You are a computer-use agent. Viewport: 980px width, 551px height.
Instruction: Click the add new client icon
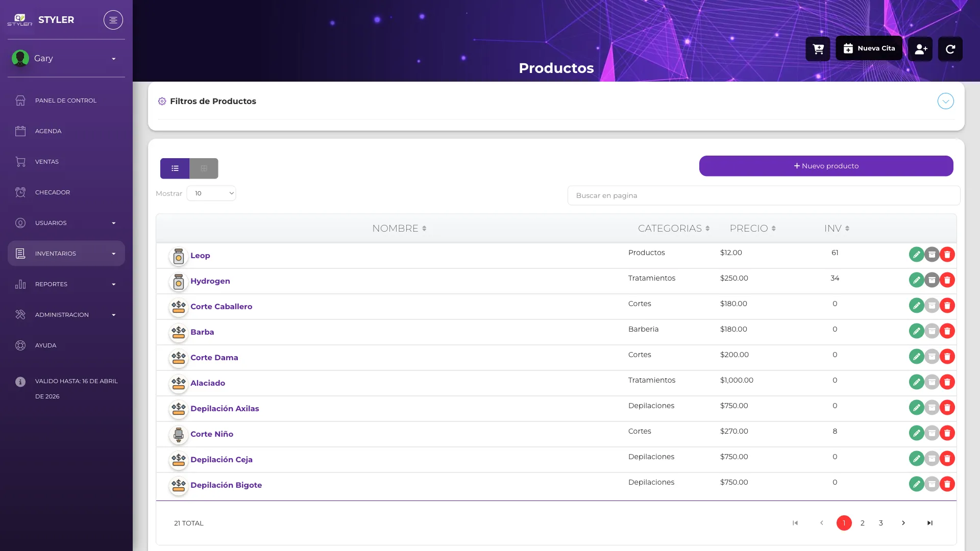click(920, 49)
